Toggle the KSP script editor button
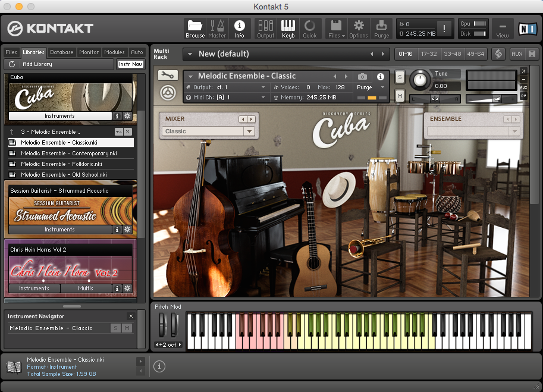This screenshot has width=543, height=392. [x=498, y=54]
